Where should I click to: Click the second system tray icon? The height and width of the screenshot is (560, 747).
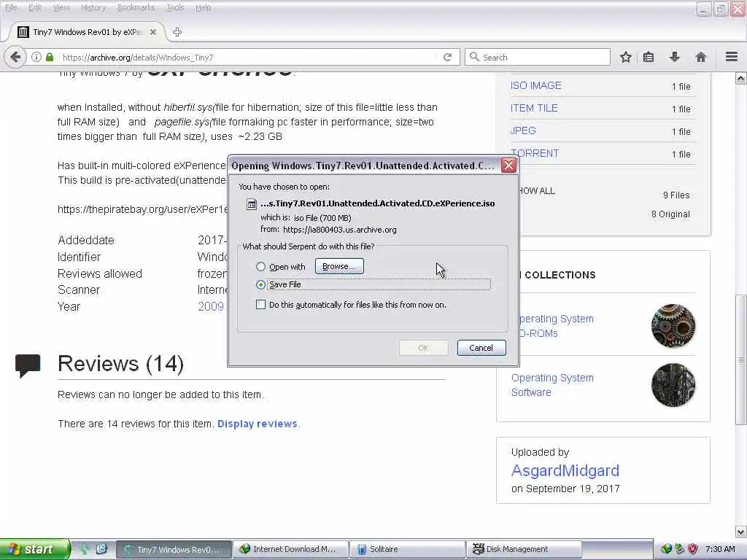pos(679,549)
